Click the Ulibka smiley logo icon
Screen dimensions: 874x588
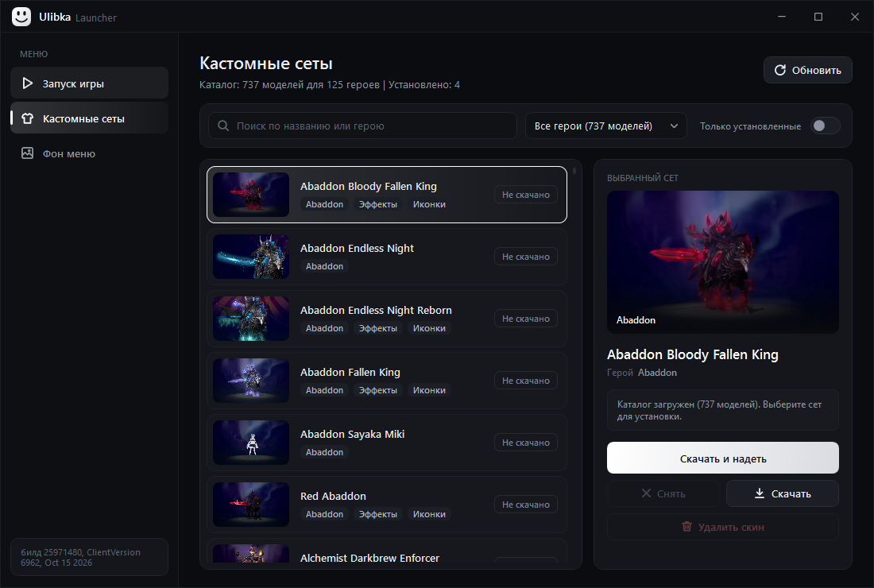coord(21,17)
